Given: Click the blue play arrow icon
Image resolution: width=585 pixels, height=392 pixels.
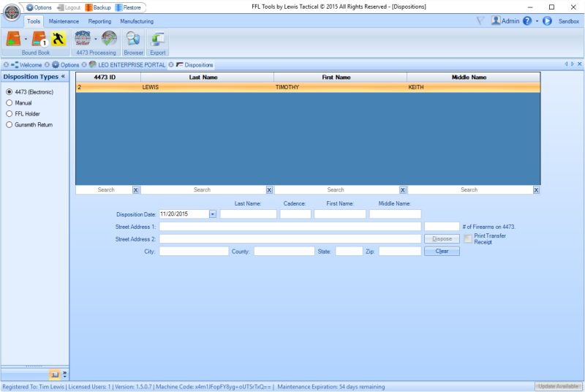Looking at the screenshot, I should pos(547,21).
